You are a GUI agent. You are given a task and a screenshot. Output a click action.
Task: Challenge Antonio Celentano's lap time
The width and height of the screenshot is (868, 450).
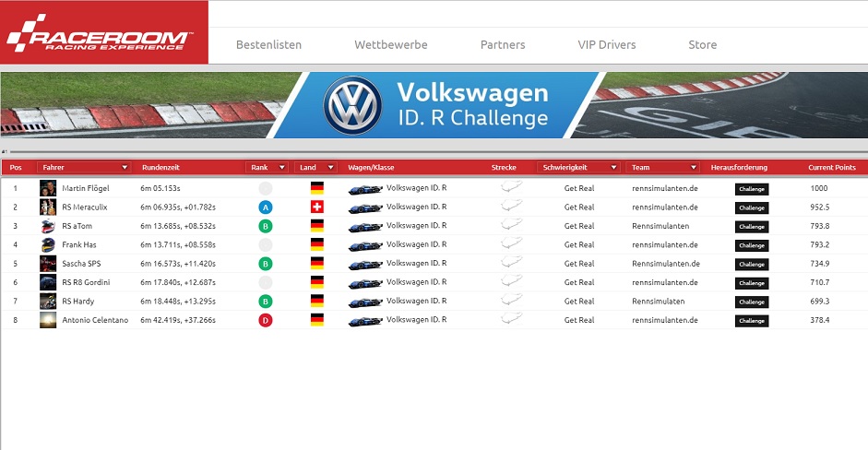pyautogui.click(x=751, y=321)
